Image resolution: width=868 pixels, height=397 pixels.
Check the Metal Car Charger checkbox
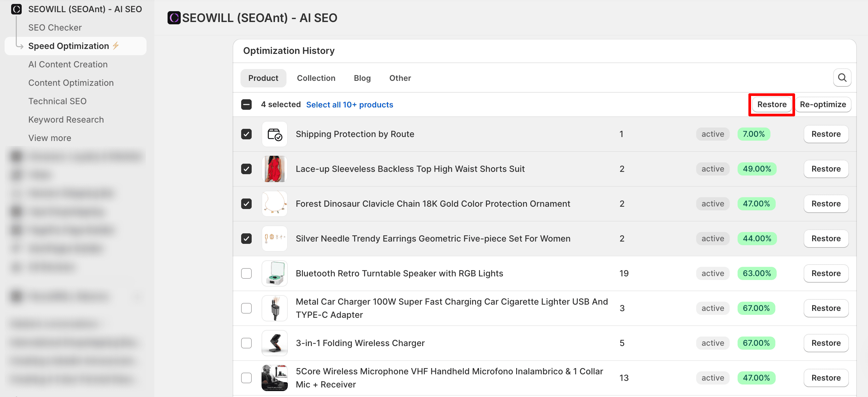(246, 308)
